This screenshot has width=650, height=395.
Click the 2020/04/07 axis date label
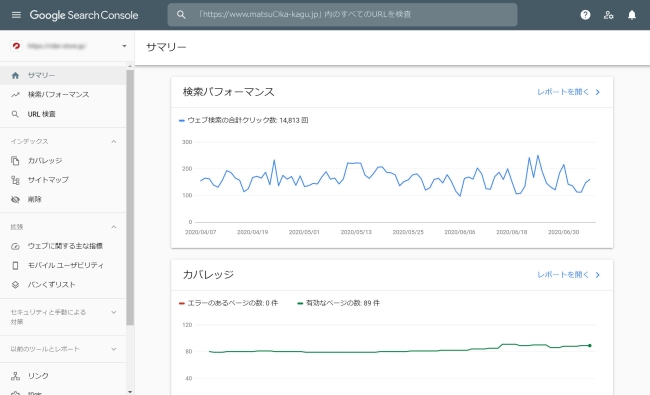tap(201, 232)
